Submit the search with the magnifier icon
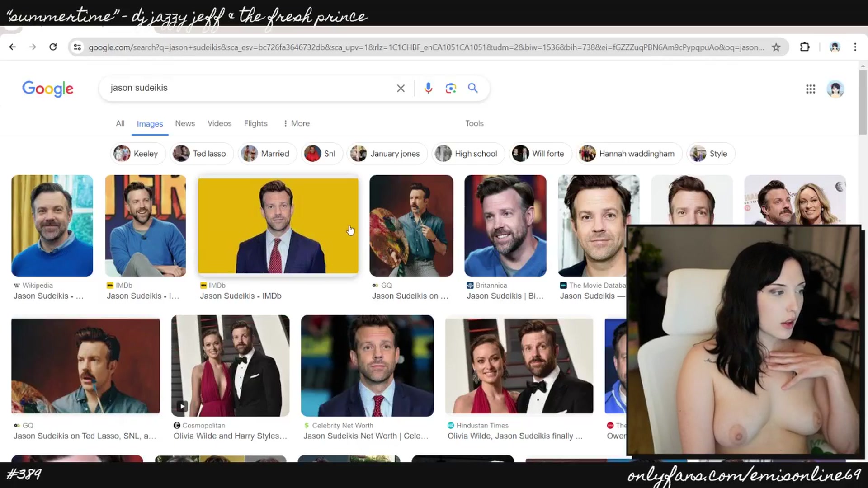Image resolution: width=868 pixels, height=488 pixels. click(x=473, y=88)
